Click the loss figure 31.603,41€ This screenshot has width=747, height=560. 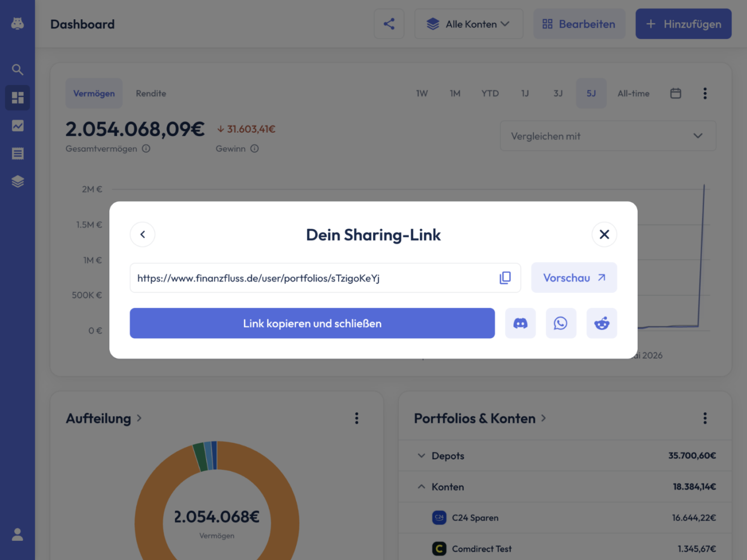(246, 129)
